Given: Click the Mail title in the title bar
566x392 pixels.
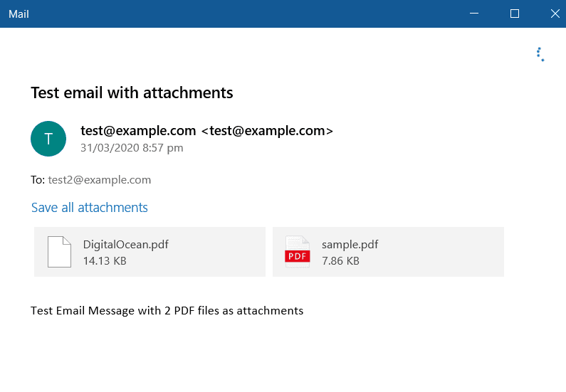Looking at the screenshot, I should click(x=19, y=14).
